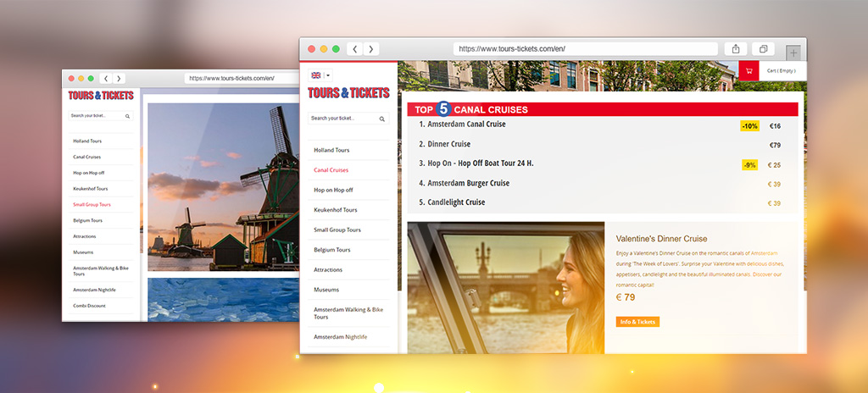Go forward in the front browser window
This screenshot has height=393, width=868.
pos(370,49)
